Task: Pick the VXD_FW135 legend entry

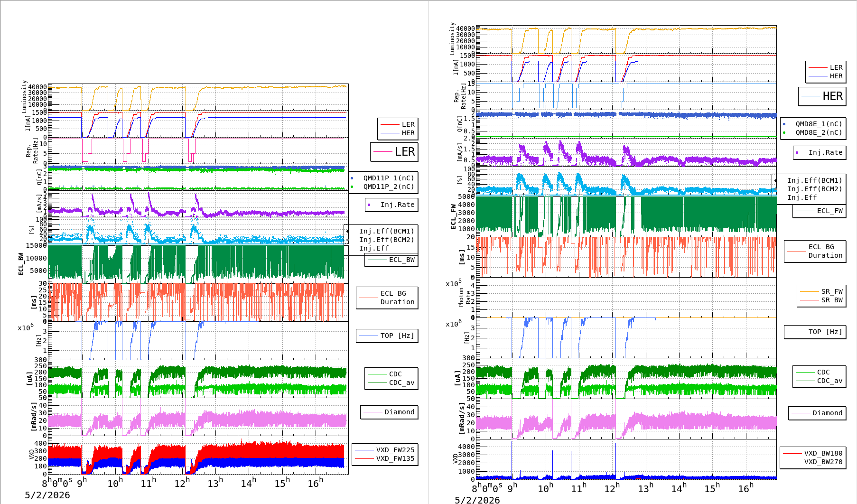Action: [x=385, y=458]
